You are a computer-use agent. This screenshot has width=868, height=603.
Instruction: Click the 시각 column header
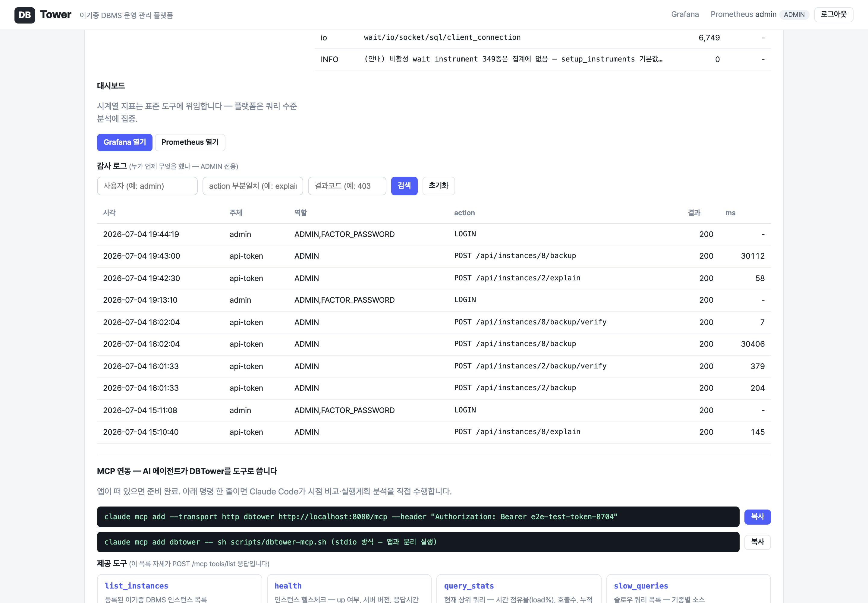(x=109, y=213)
